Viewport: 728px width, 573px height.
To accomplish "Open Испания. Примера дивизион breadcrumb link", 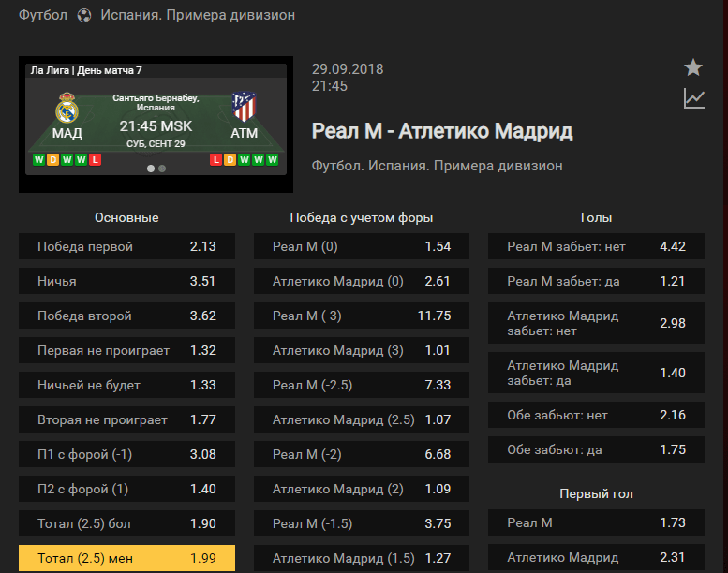I will [198, 15].
